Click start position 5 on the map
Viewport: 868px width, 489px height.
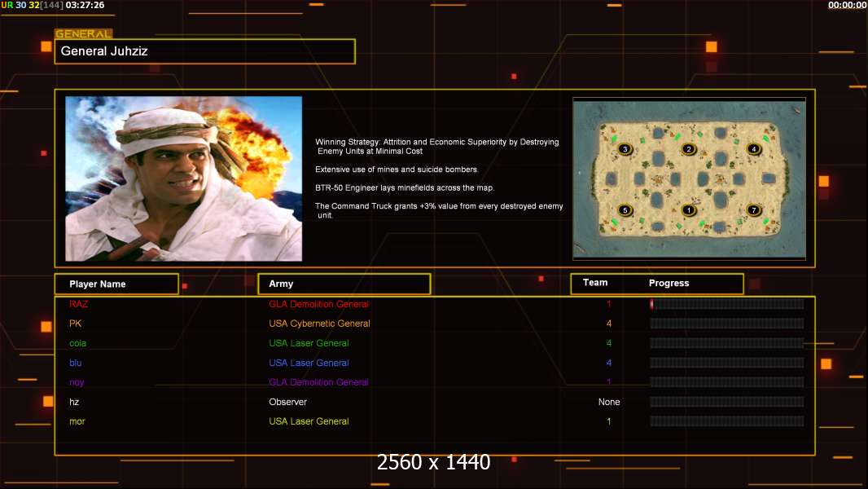tap(625, 210)
